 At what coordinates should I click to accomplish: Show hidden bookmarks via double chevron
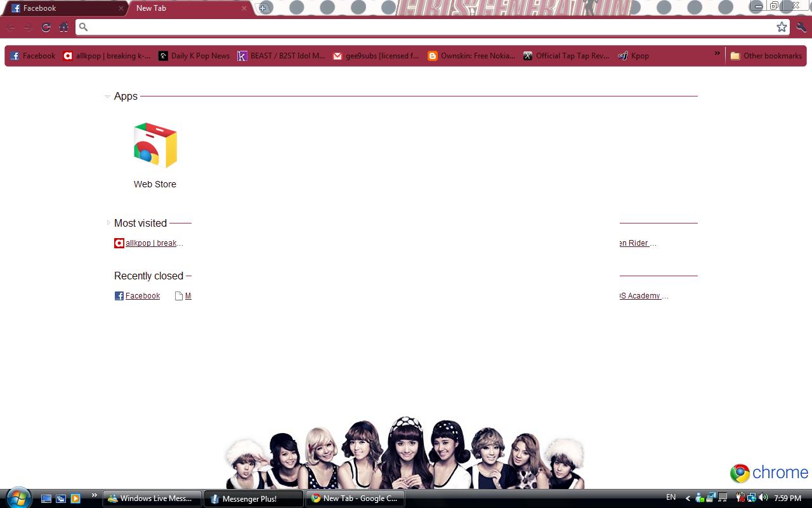(x=717, y=54)
